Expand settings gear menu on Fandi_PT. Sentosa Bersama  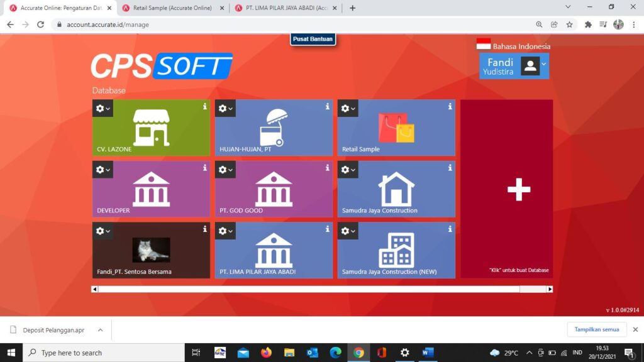(103, 231)
